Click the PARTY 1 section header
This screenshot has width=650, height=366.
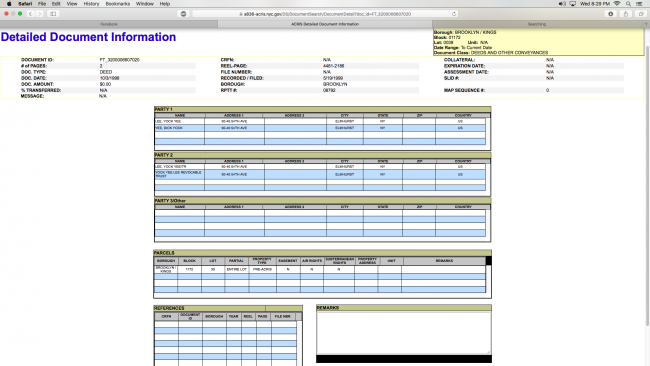[163, 109]
